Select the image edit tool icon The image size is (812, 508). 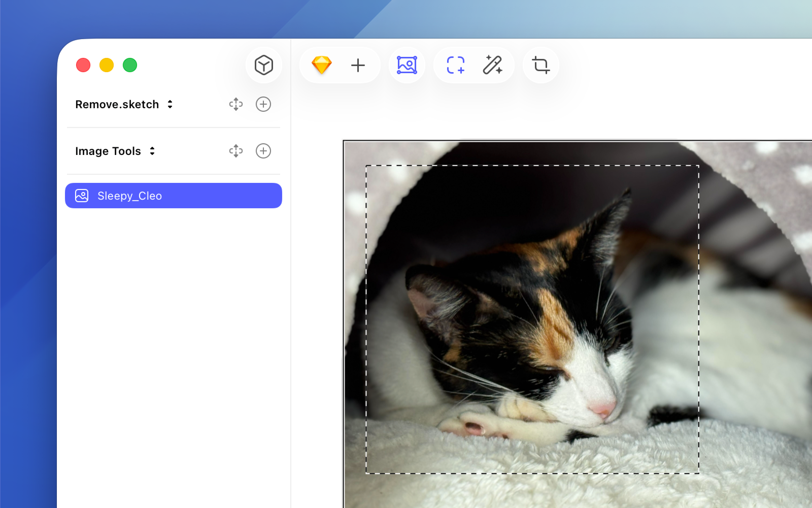click(x=407, y=65)
